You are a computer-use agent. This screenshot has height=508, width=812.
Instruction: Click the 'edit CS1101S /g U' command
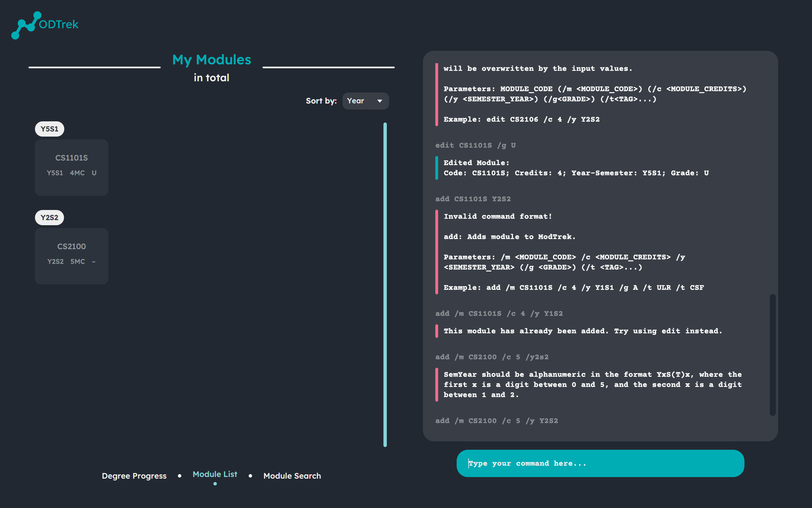[475, 145]
